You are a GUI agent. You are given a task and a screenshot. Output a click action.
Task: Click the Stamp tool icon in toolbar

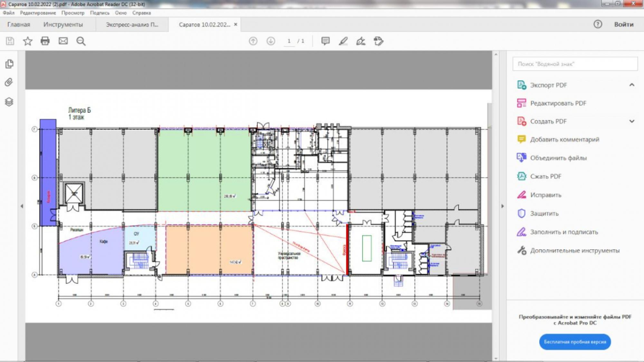378,41
